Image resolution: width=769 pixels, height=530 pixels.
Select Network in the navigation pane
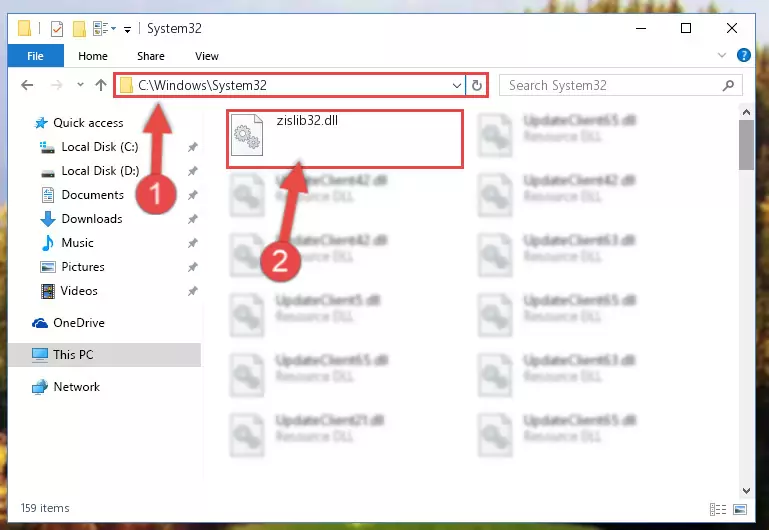(77, 387)
